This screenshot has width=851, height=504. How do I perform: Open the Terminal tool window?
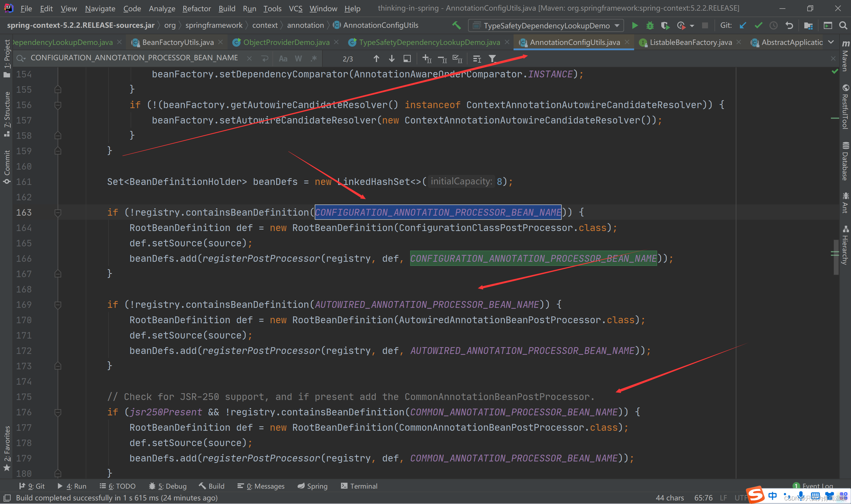359,486
